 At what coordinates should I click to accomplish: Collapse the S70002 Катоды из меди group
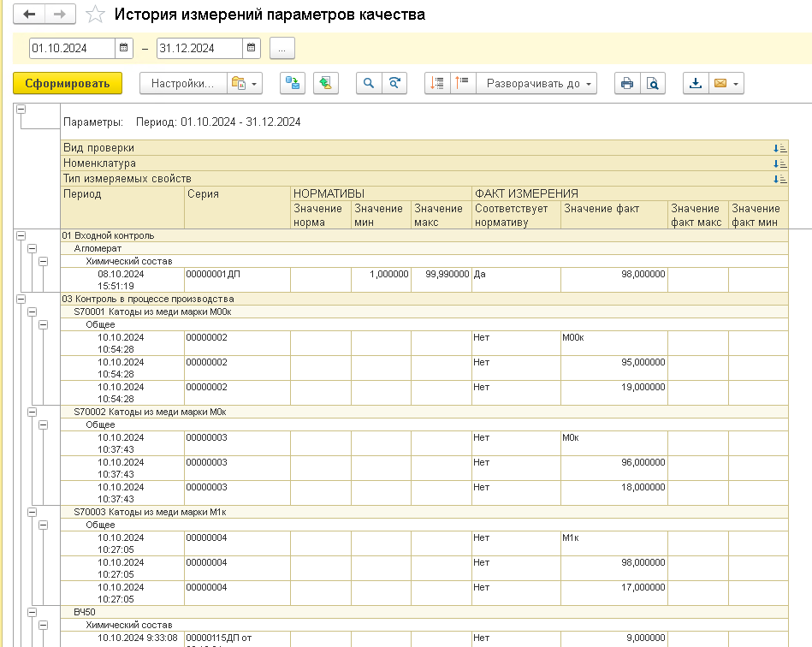coord(32,412)
